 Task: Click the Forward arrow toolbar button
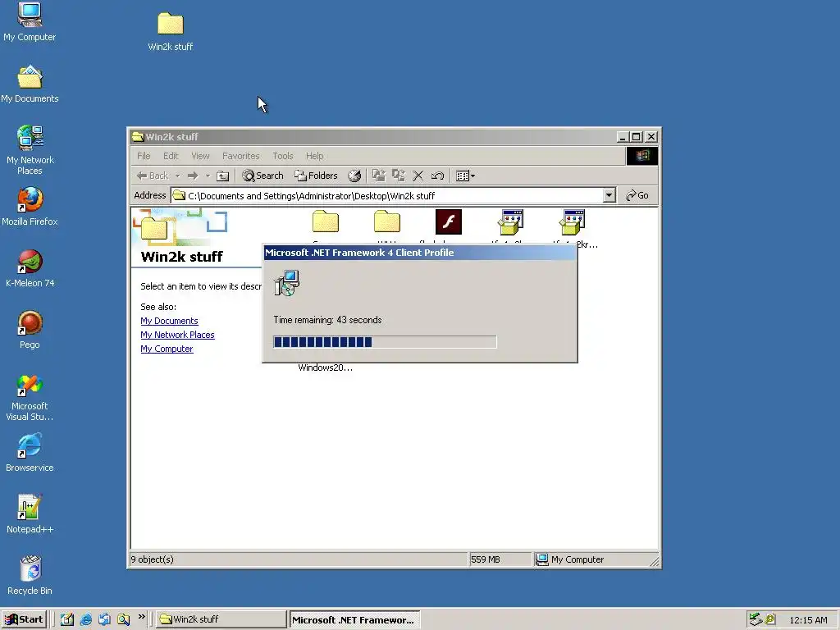pyautogui.click(x=193, y=176)
